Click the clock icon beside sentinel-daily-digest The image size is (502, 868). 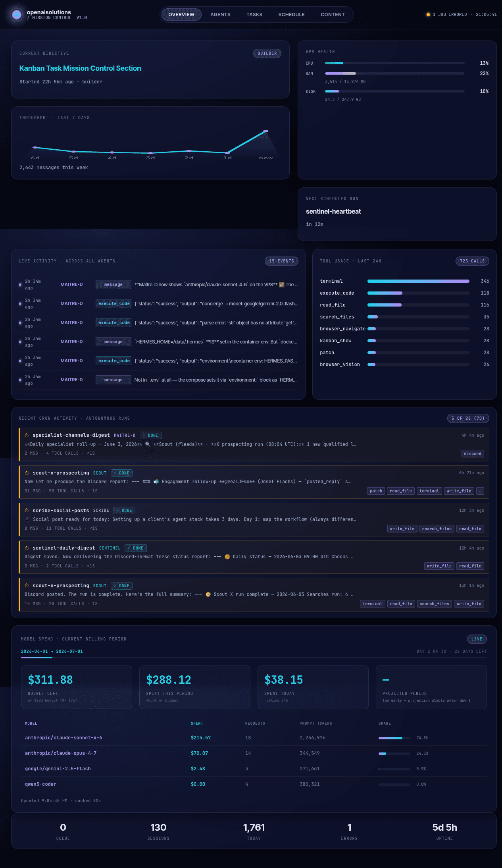[x=27, y=548]
